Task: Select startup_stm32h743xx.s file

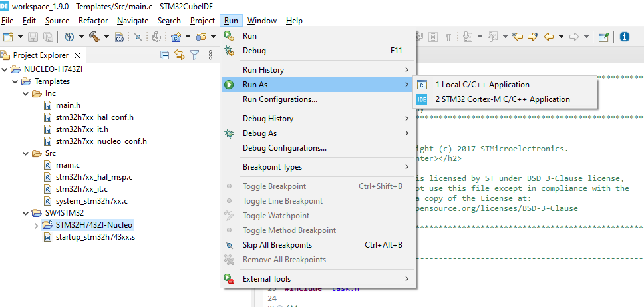Action: 95,237
